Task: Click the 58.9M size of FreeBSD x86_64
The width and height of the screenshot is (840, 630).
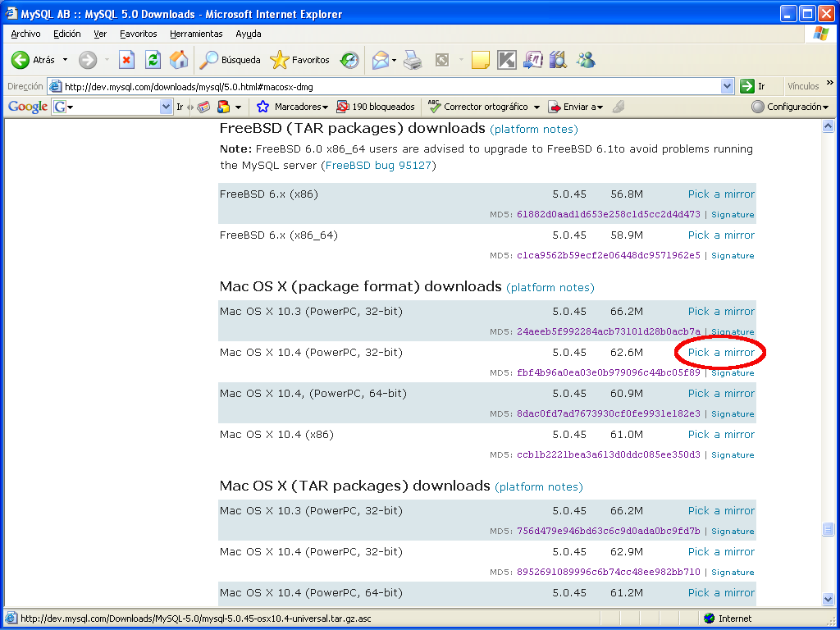Action: [x=626, y=235]
